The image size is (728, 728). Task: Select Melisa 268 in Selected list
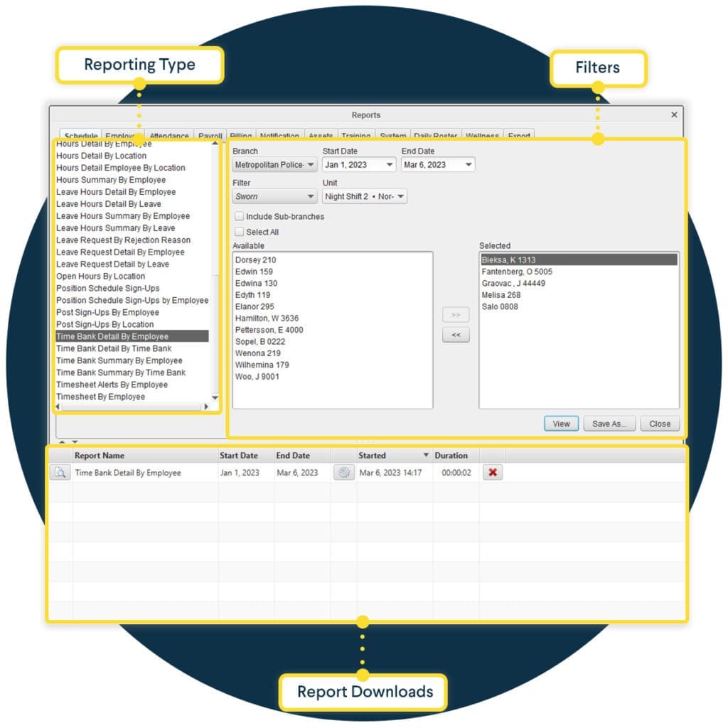click(501, 295)
